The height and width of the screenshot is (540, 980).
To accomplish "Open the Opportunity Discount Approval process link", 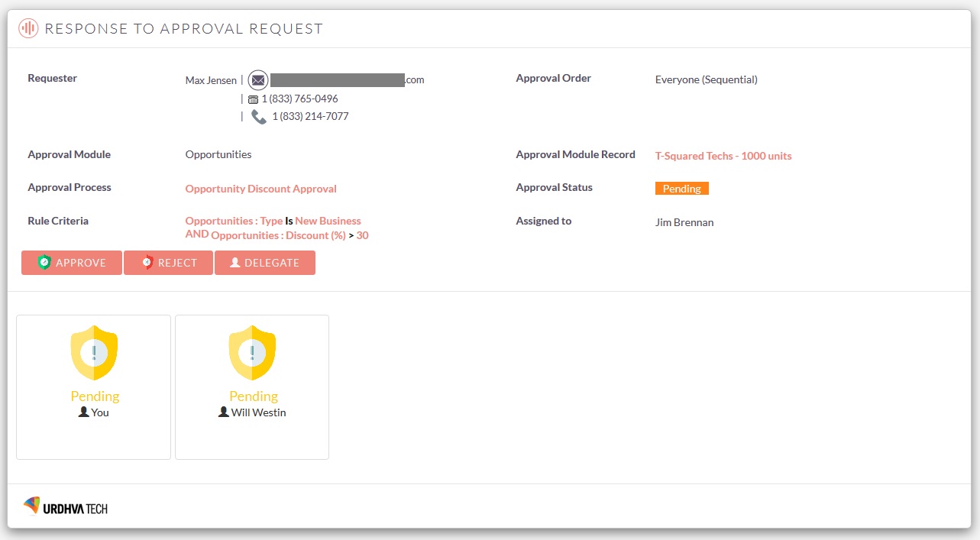I will [260, 189].
